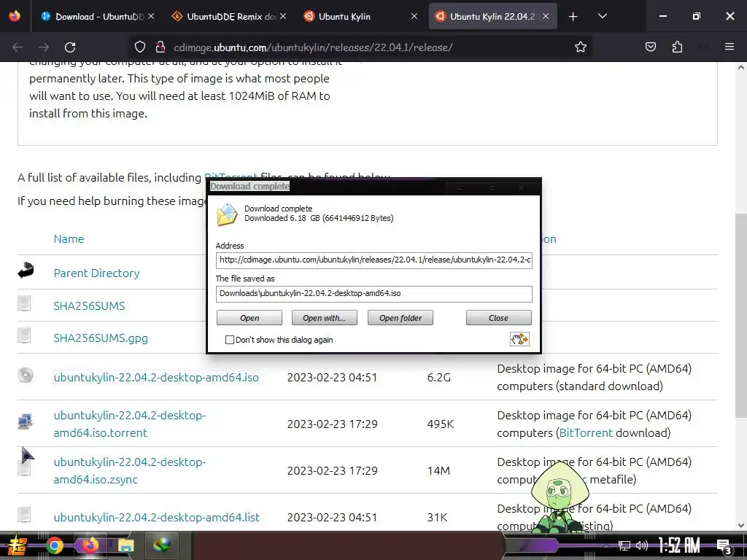Viewport: 747px width, 560px height.
Task: Click the Firefox logo in the title bar
Action: pyautogui.click(x=15, y=16)
